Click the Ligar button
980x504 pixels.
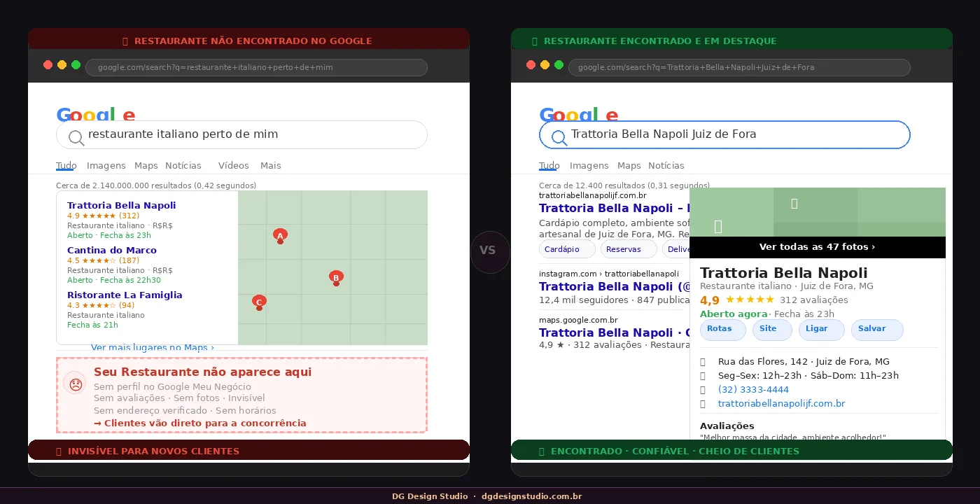[x=822, y=330]
